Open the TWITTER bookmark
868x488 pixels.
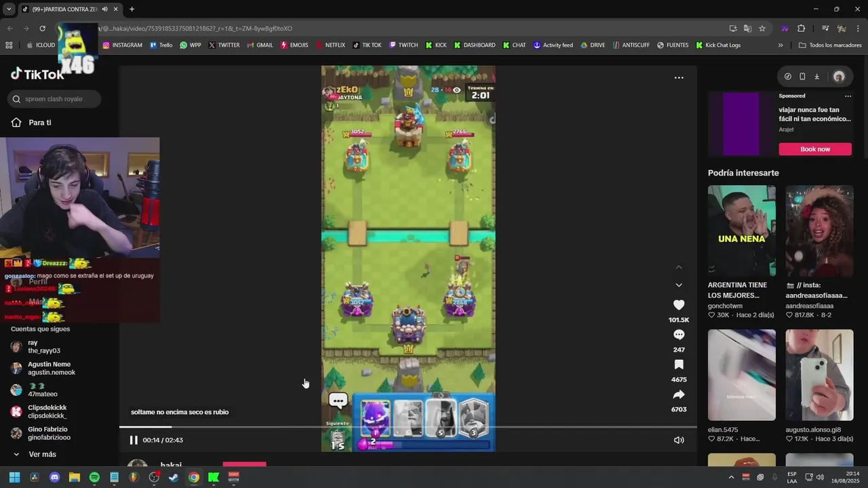point(224,45)
